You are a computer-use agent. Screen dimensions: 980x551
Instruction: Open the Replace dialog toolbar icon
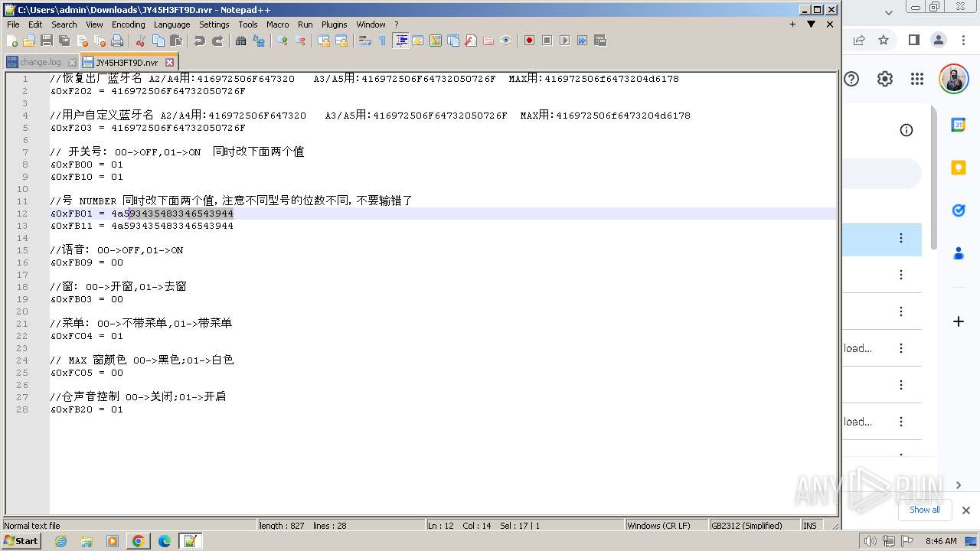(x=259, y=41)
